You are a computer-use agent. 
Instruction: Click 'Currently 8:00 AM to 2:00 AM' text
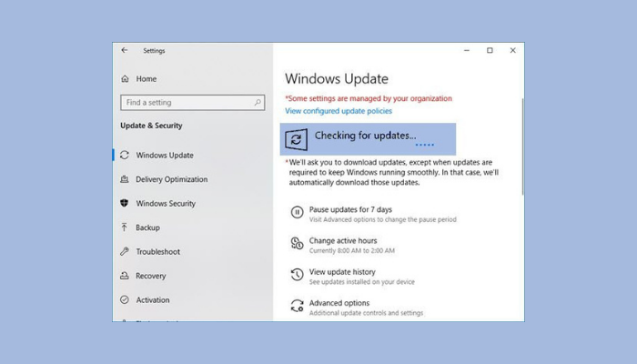[x=352, y=250]
